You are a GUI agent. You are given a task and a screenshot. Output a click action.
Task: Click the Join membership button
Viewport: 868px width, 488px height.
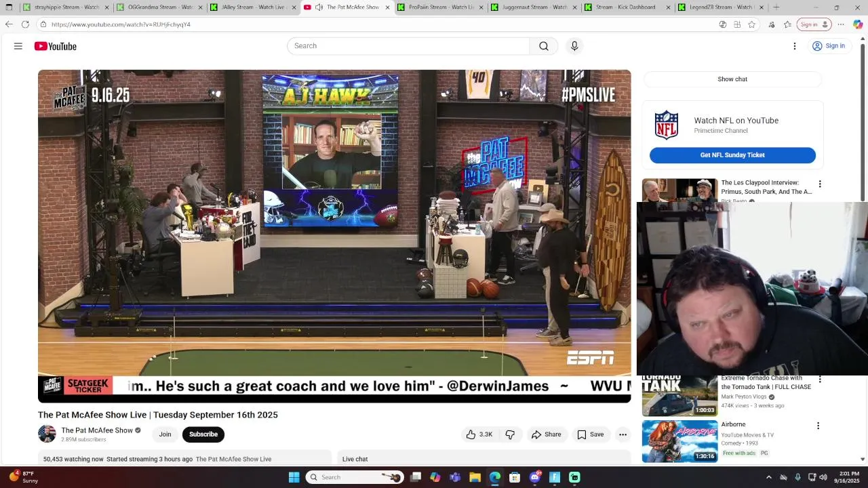pyautogui.click(x=165, y=434)
